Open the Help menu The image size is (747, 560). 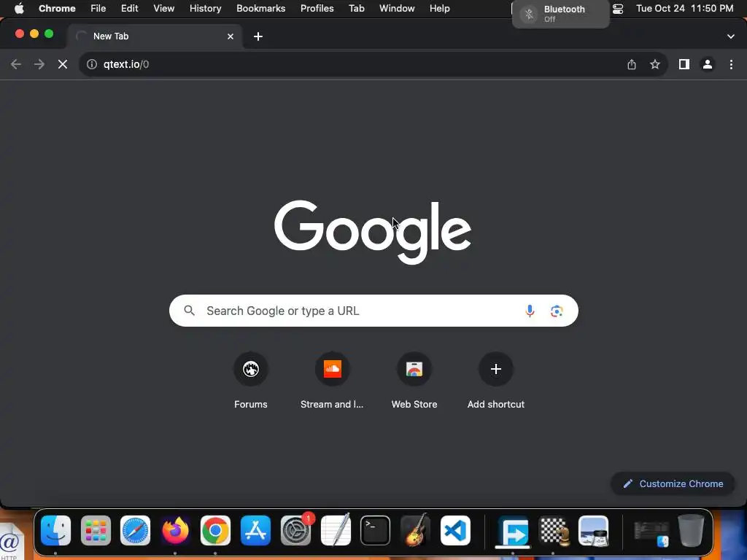(x=439, y=9)
